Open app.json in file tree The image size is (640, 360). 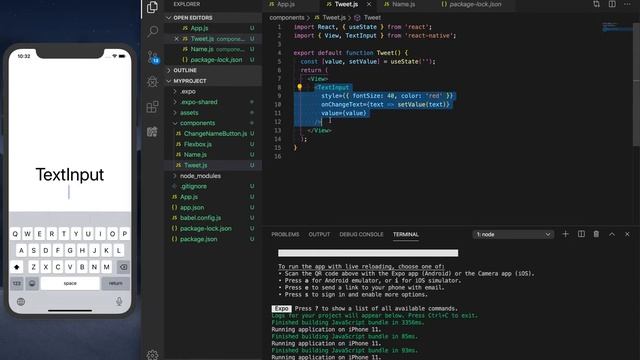[213, 207]
